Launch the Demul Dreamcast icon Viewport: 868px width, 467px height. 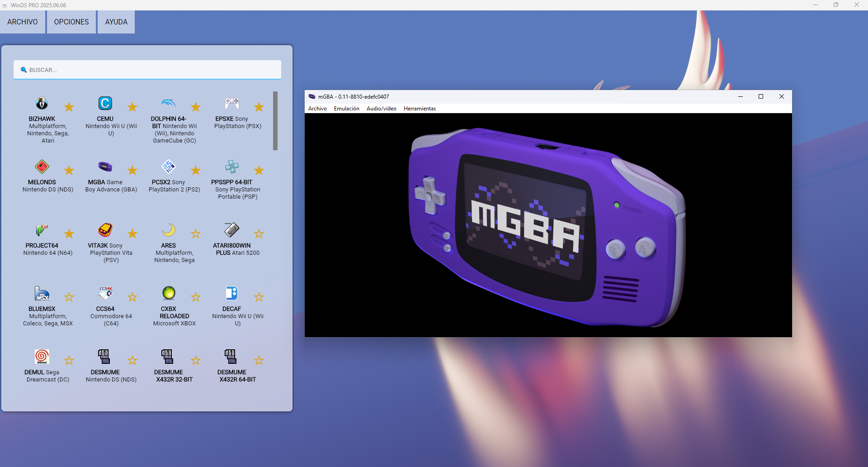pos(42,357)
